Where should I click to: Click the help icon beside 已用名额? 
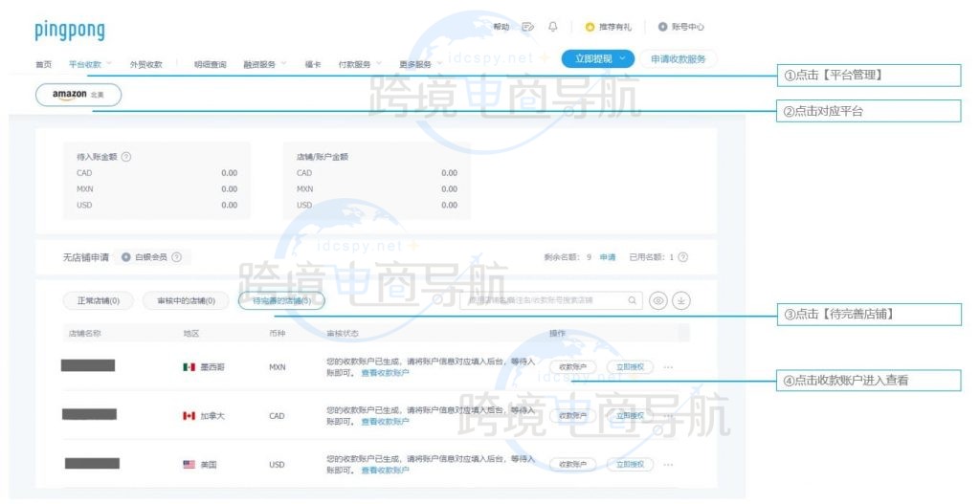pyautogui.click(x=683, y=256)
